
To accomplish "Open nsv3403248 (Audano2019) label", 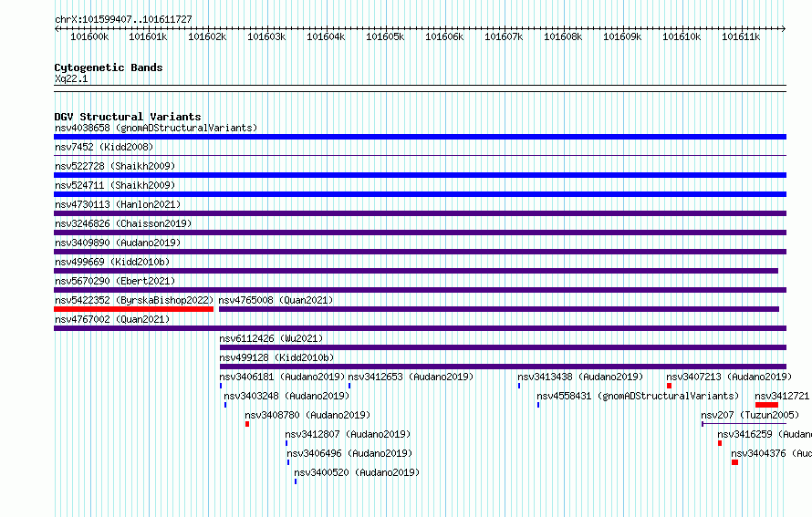I will coord(286,396).
